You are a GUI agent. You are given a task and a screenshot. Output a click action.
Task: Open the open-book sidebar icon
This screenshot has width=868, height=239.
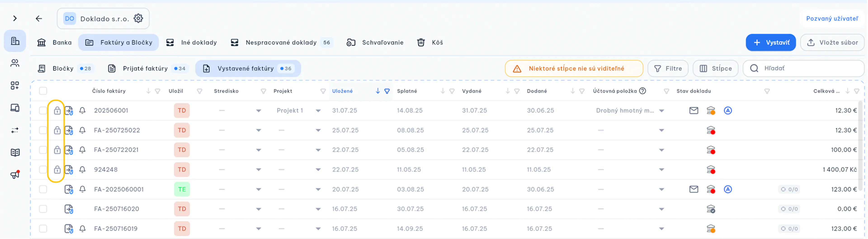(15, 152)
